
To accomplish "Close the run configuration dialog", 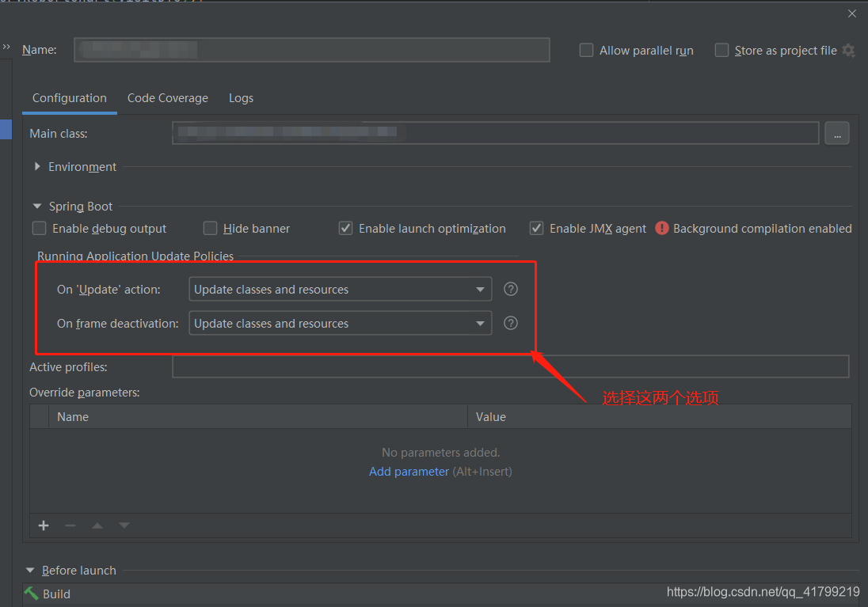I will point(852,13).
